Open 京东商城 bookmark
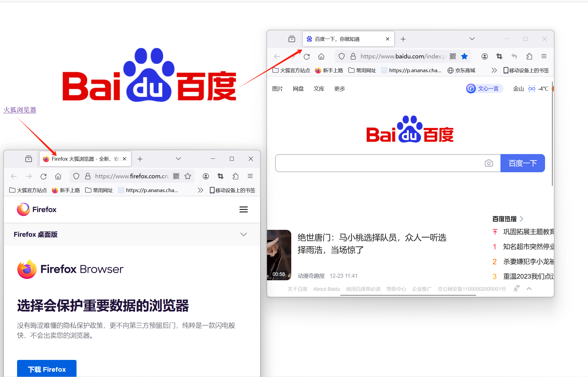 point(461,71)
